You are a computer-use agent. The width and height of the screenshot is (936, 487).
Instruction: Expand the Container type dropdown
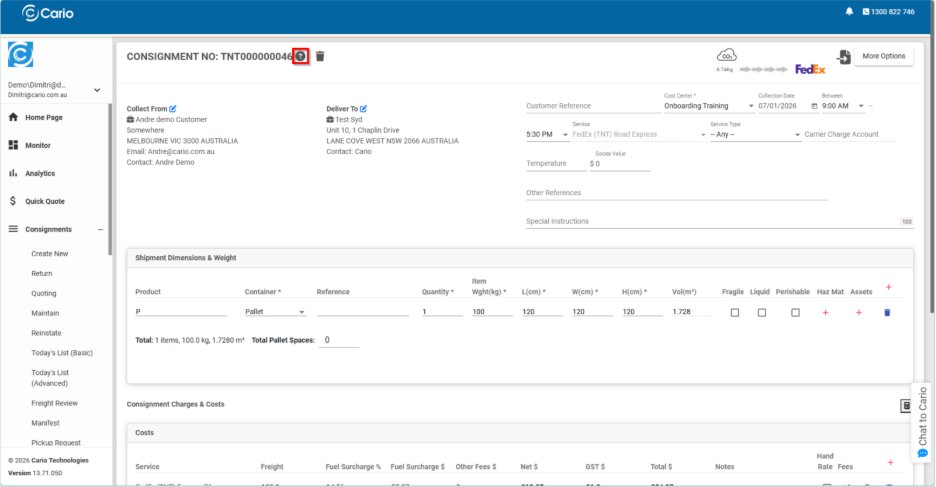tap(274, 312)
